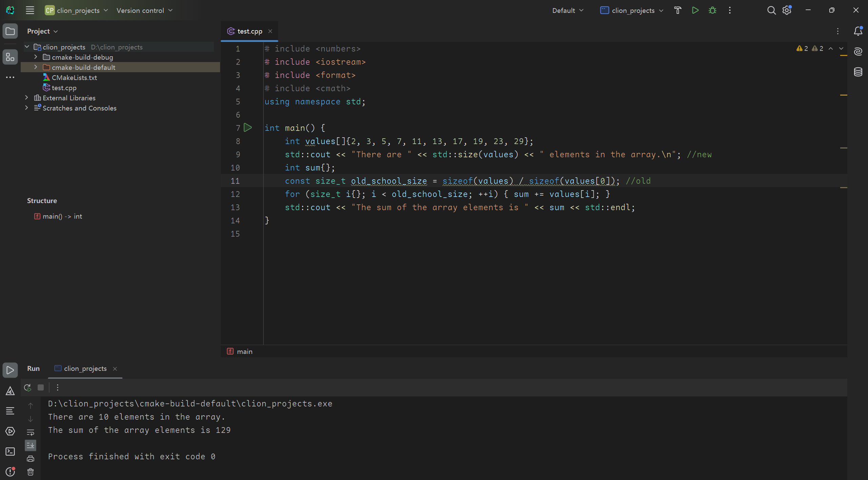Open the Database tool window icon
The image size is (868, 480).
click(x=858, y=72)
